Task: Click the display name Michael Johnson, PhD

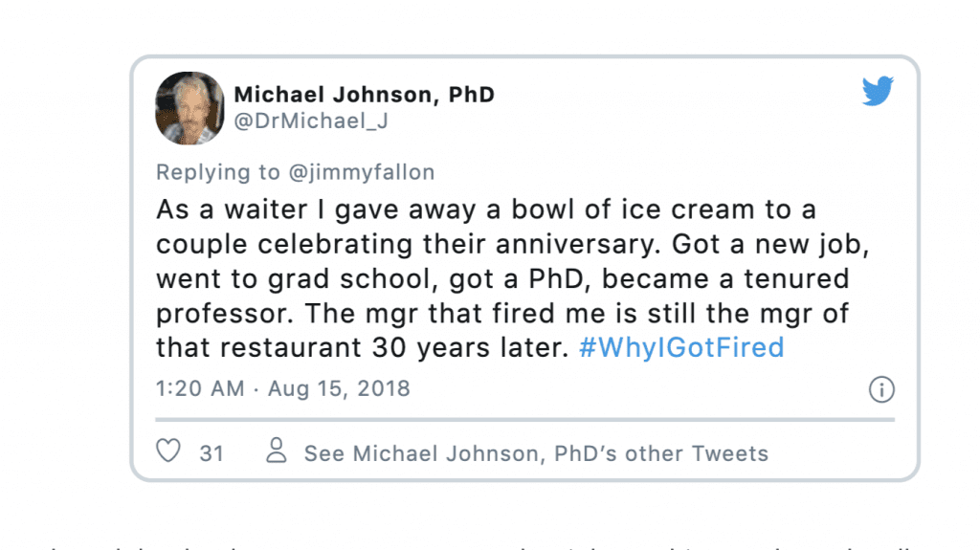Action: coord(365,95)
